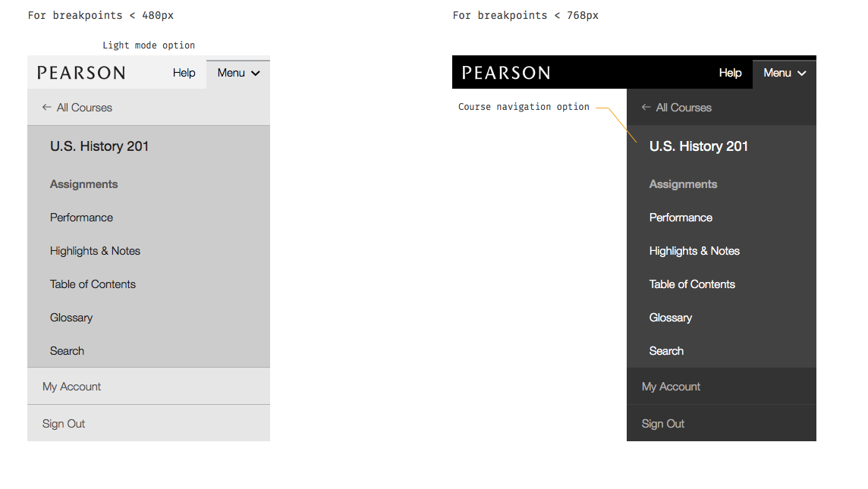Click Sign Out in the dark menu
This screenshot has height=489, width=868.
(662, 424)
